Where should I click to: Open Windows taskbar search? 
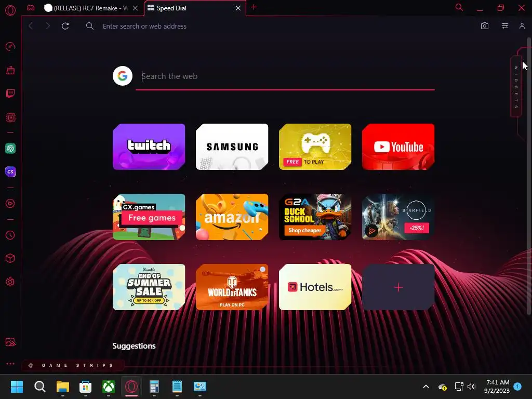[39, 387]
